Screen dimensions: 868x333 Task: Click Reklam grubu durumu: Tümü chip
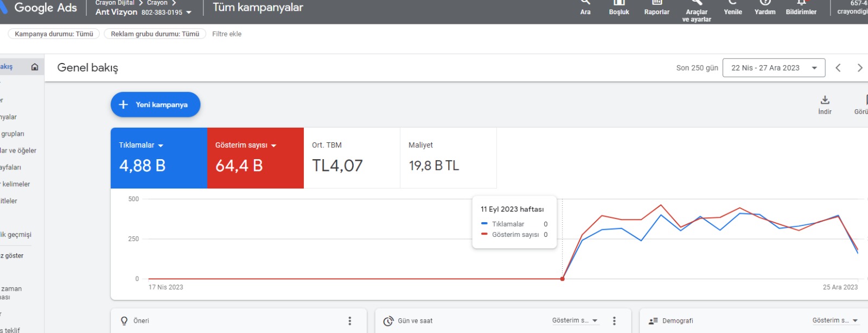155,34
